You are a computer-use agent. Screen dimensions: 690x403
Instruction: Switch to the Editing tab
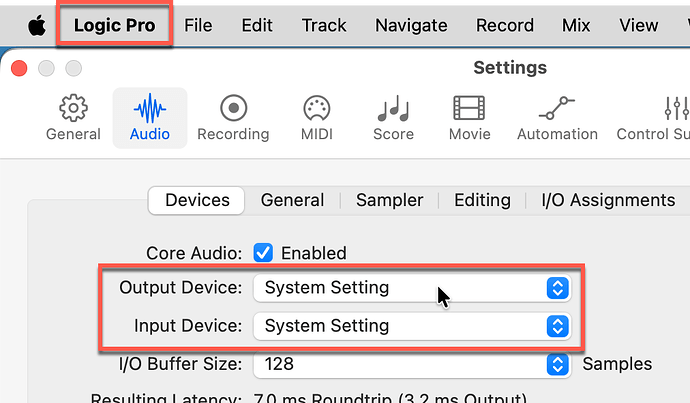point(482,200)
